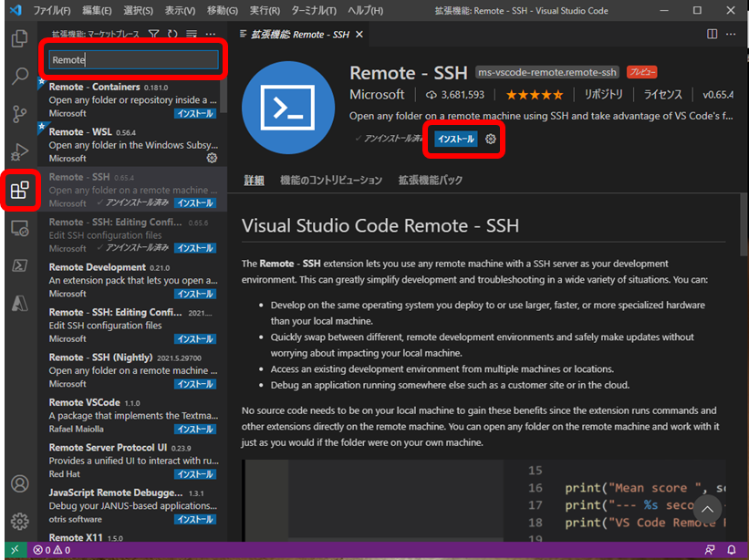This screenshot has height=560, width=749.
Task: Close the Remote - SSH extension tab
Action: [359, 35]
